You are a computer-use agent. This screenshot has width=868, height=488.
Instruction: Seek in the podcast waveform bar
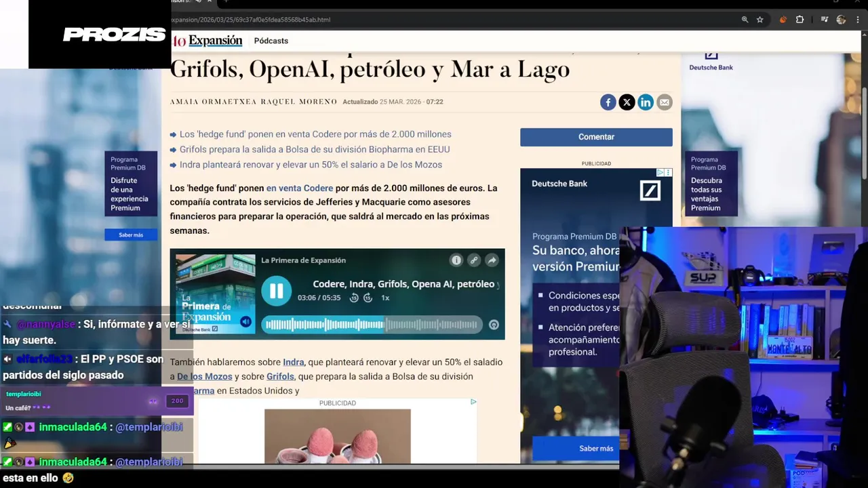(372, 325)
